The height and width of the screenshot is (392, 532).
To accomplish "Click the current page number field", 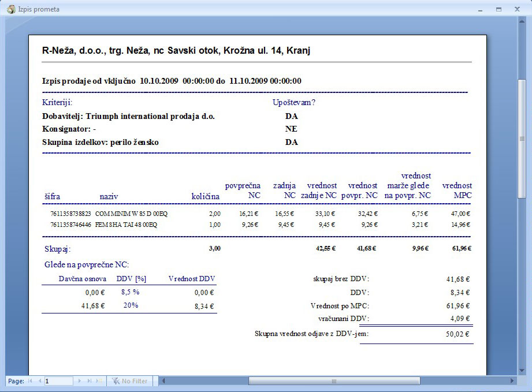I will click(58, 381).
